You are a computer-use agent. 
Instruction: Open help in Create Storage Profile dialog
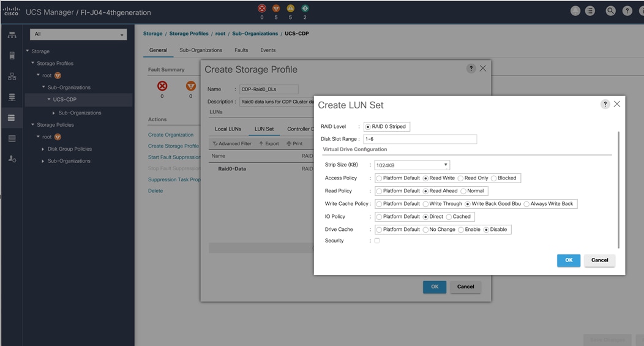click(x=471, y=68)
